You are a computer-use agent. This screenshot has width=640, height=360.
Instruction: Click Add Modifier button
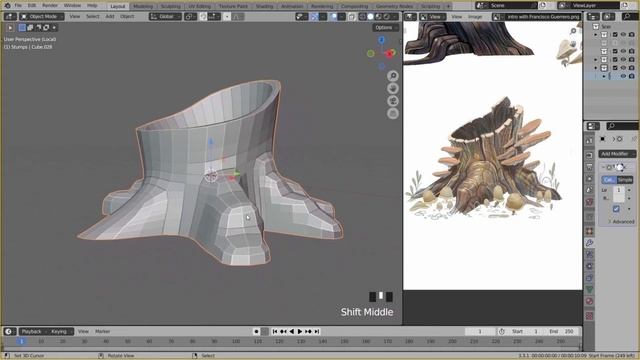(617, 154)
